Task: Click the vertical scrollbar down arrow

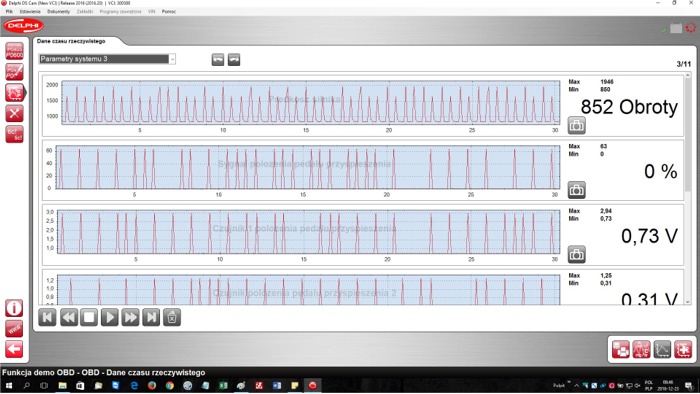Action: click(688, 302)
